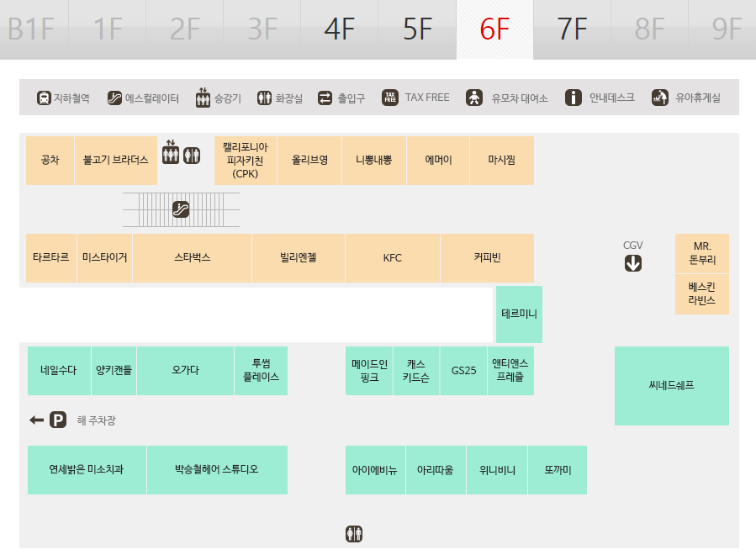Screen dimensions: 756x555
Task: Switch to the 1F floor tab
Action: coord(108,29)
